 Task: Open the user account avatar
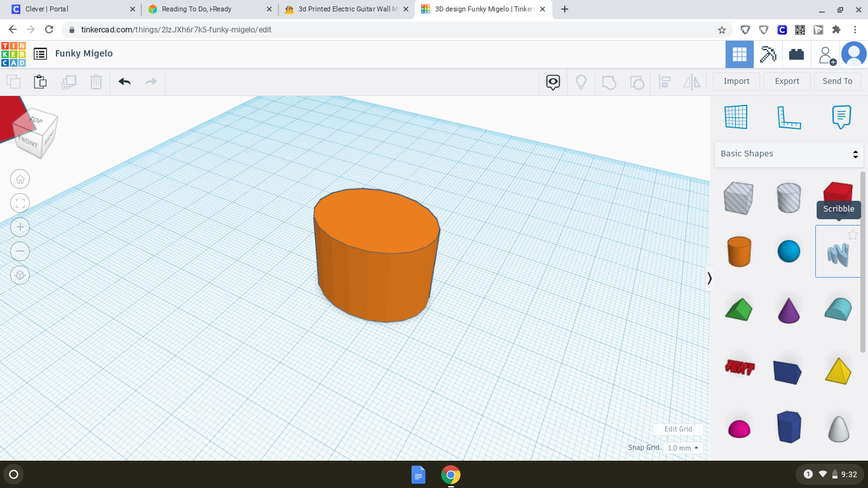pyautogui.click(x=854, y=55)
